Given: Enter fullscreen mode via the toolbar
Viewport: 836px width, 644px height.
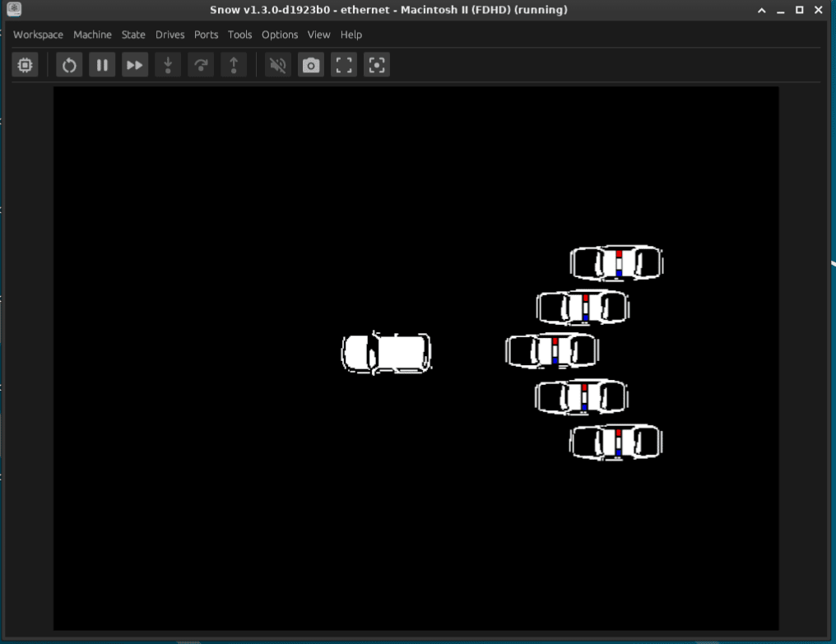Looking at the screenshot, I should [344, 65].
